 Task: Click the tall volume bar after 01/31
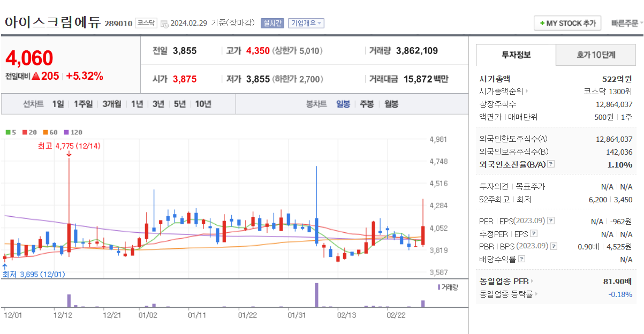tap(316, 295)
